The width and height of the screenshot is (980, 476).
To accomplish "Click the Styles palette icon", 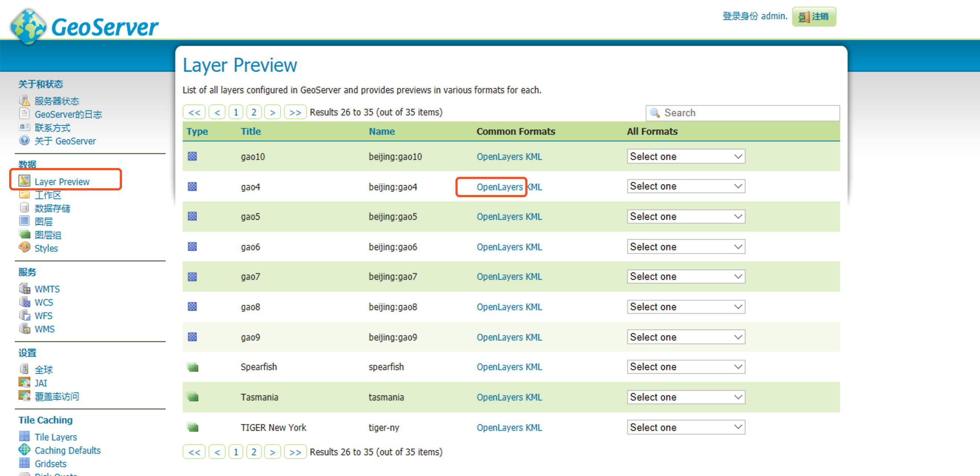I will [x=24, y=248].
